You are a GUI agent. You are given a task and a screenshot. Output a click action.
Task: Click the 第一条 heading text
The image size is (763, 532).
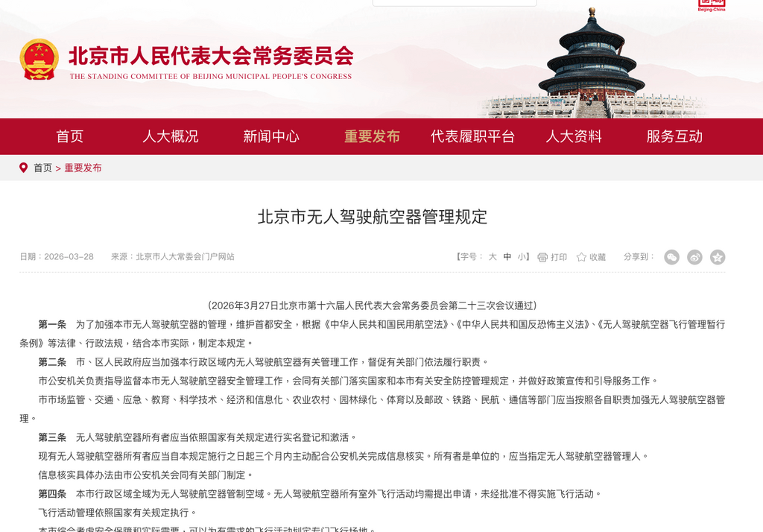tap(52, 324)
